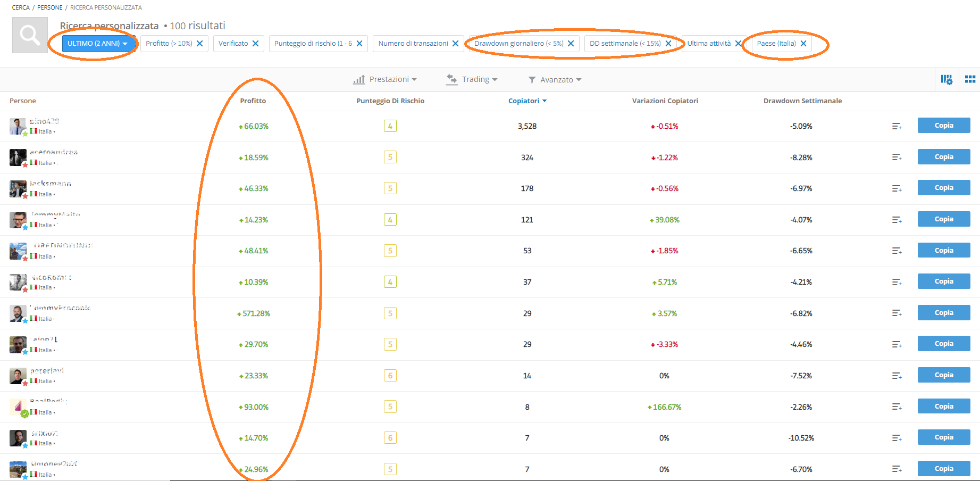Open the ULTIMO (2 ANNI) period dropdown
The height and width of the screenshot is (481, 980).
[98, 44]
